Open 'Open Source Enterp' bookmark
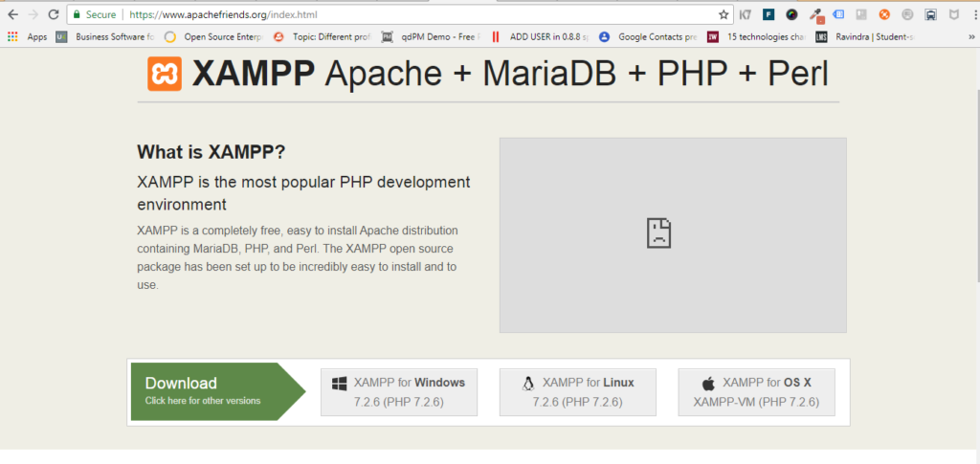 point(213,37)
